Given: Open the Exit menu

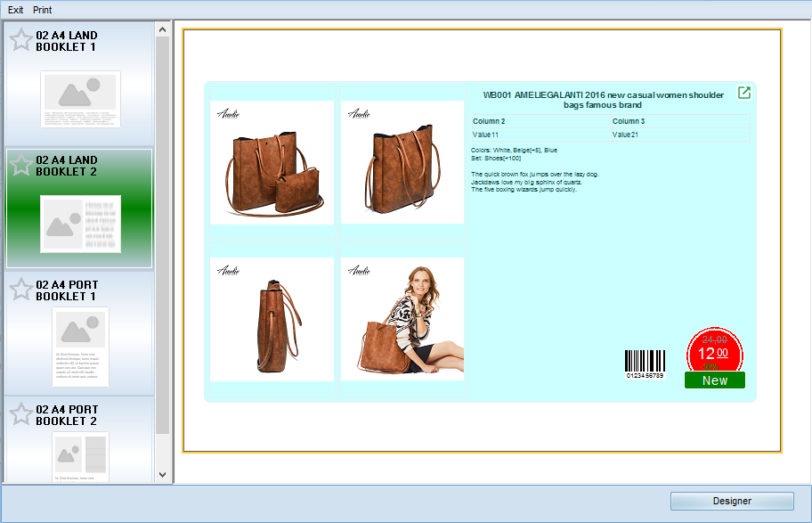Looking at the screenshot, I should pyautogui.click(x=15, y=10).
